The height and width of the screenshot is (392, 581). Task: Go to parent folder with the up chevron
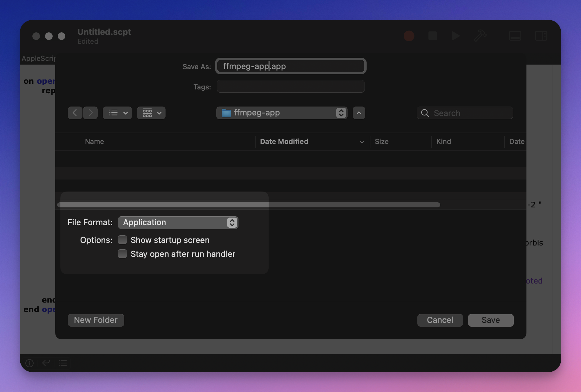click(x=358, y=113)
